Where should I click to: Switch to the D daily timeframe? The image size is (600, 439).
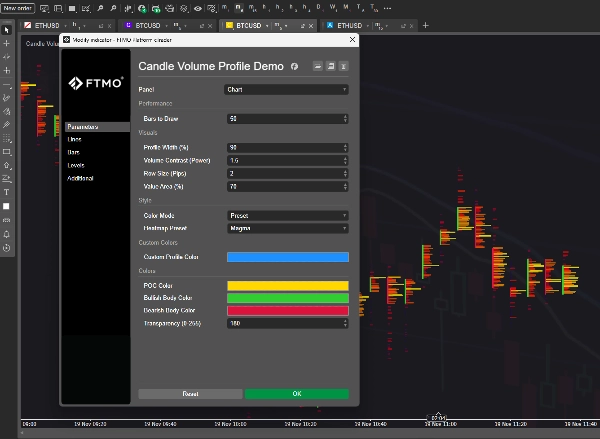[319, 8]
